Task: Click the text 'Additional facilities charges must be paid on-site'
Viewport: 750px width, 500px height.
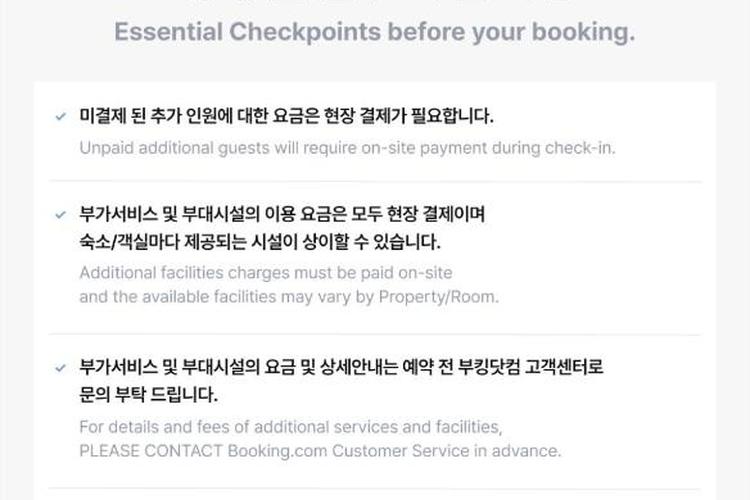Action: tap(266, 273)
